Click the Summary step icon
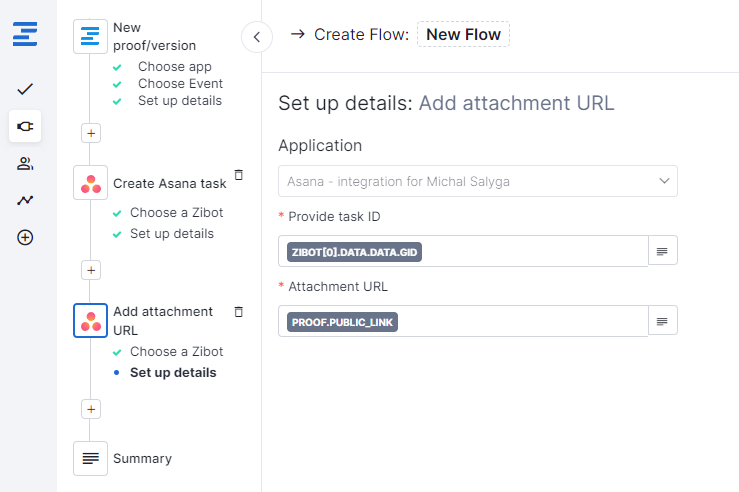The width and height of the screenshot is (739, 492). 91,458
